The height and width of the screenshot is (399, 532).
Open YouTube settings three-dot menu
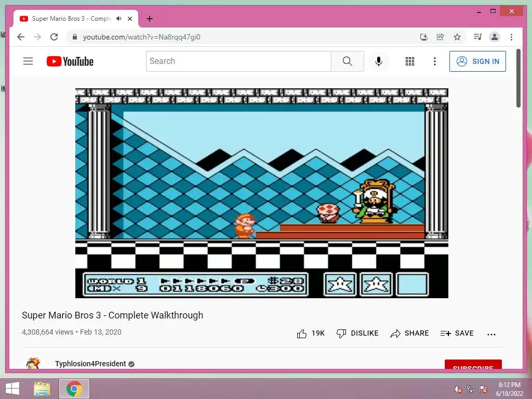click(x=435, y=61)
